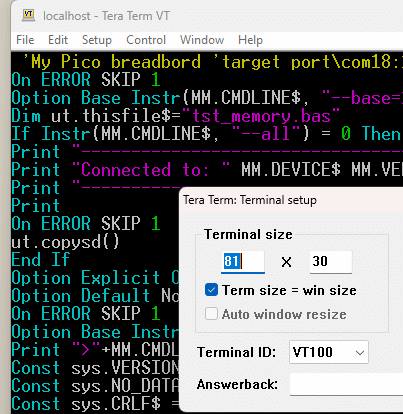Toggle the Auto window resize checkbox
This screenshot has width=403, height=414.
(x=211, y=314)
